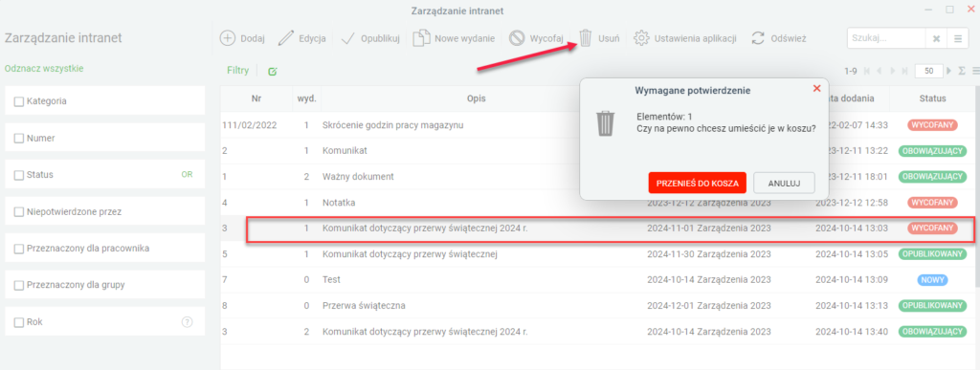Check the Numer filter checkbox

click(x=19, y=138)
